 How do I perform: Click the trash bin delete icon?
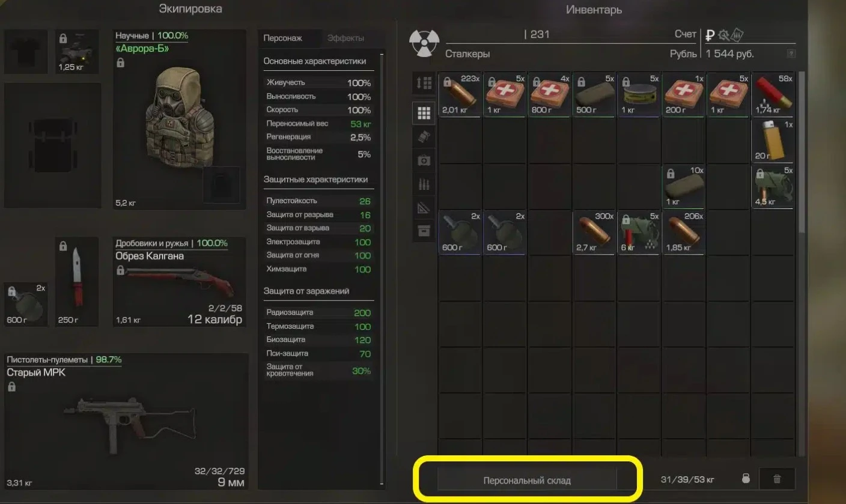click(x=777, y=479)
